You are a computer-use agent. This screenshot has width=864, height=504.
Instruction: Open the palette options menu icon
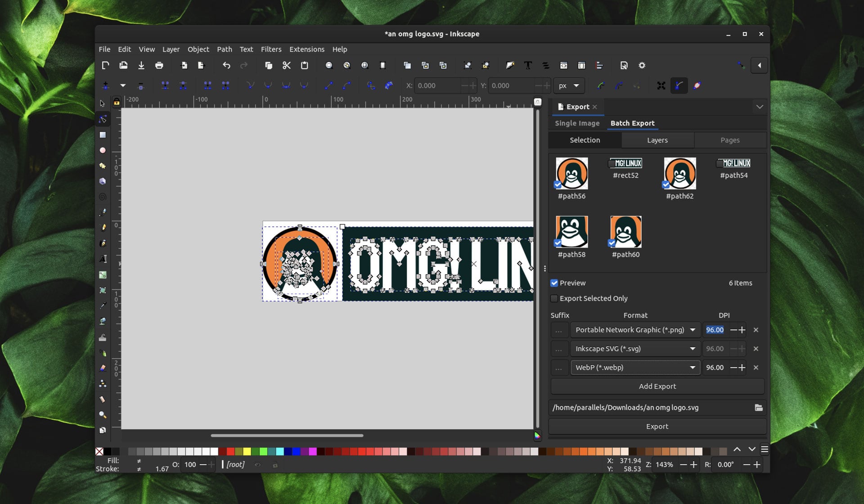[765, 450]
